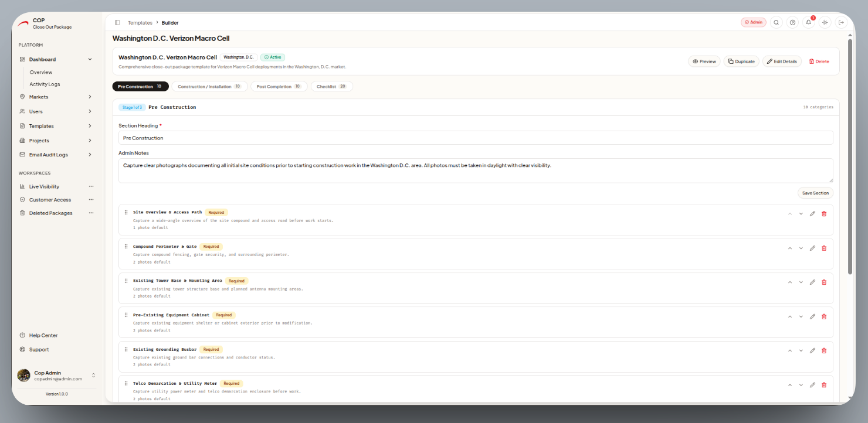Switch to the Post Completion tab

[279, 87]
